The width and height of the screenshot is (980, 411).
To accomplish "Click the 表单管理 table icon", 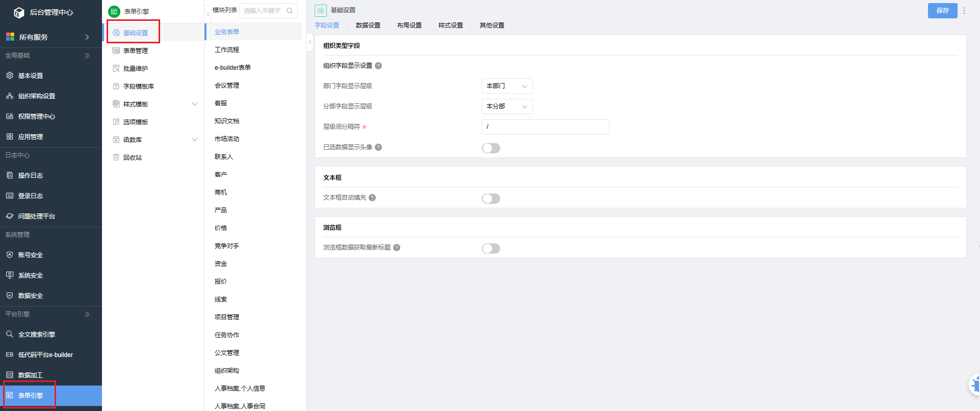I will click(116, 50).
